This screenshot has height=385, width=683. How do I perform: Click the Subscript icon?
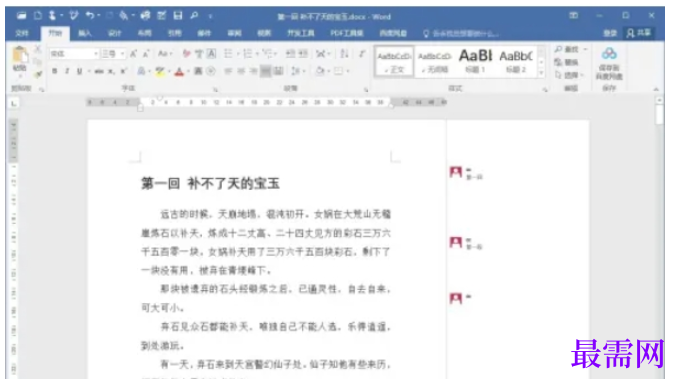(112, 71)
